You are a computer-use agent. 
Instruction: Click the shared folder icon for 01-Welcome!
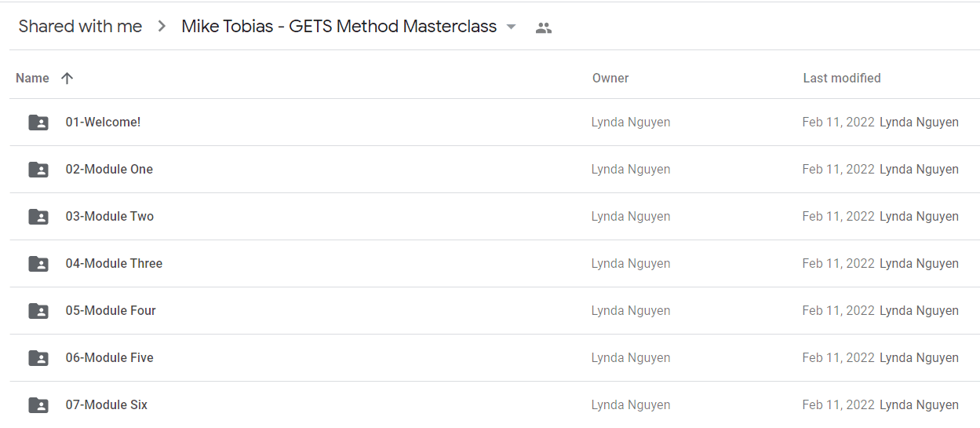38,123
